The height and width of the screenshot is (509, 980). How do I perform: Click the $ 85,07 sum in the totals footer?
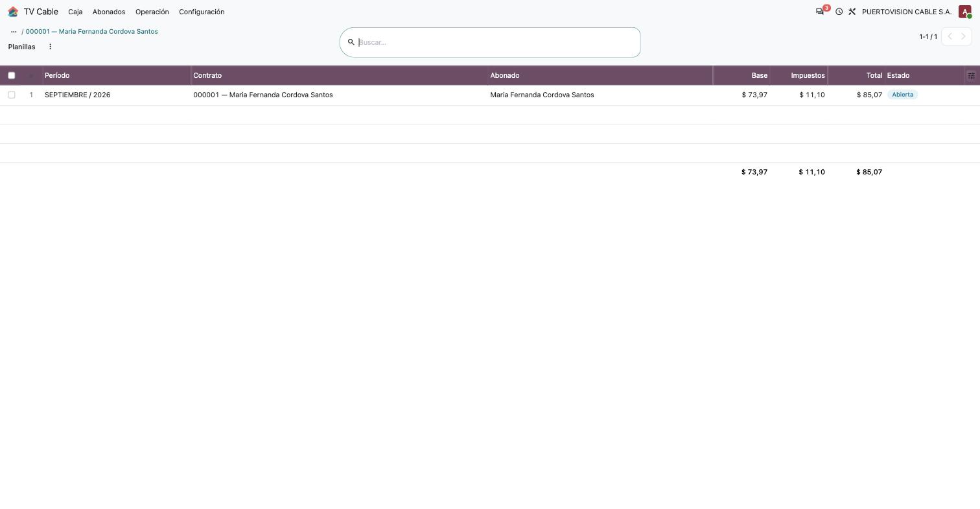[x=869, y=172]
